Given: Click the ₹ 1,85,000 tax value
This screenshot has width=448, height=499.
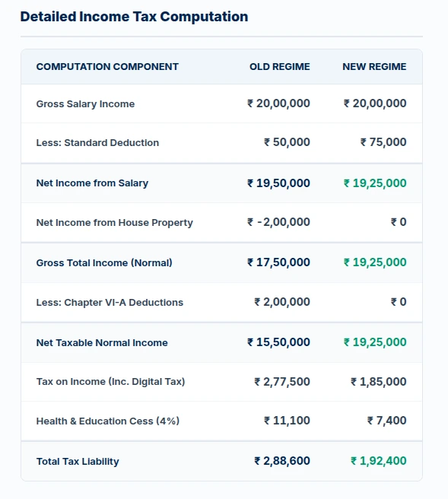Looking at the screenshot, I should click(x=378, y=382).
